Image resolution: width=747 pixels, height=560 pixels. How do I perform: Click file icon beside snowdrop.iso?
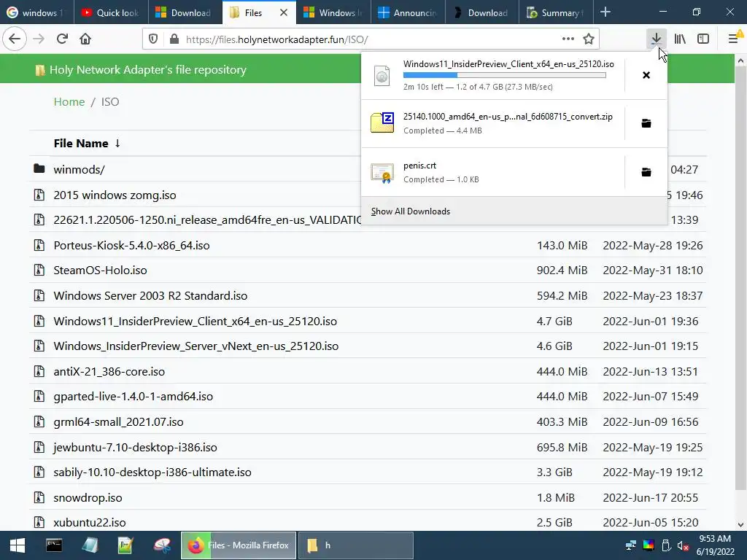pos(39,497)
